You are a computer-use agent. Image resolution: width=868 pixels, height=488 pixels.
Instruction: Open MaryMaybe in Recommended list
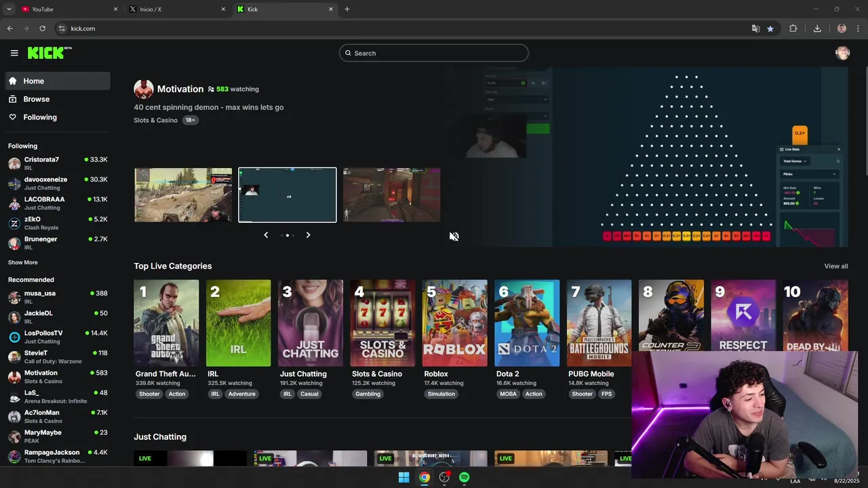point(58,436)
